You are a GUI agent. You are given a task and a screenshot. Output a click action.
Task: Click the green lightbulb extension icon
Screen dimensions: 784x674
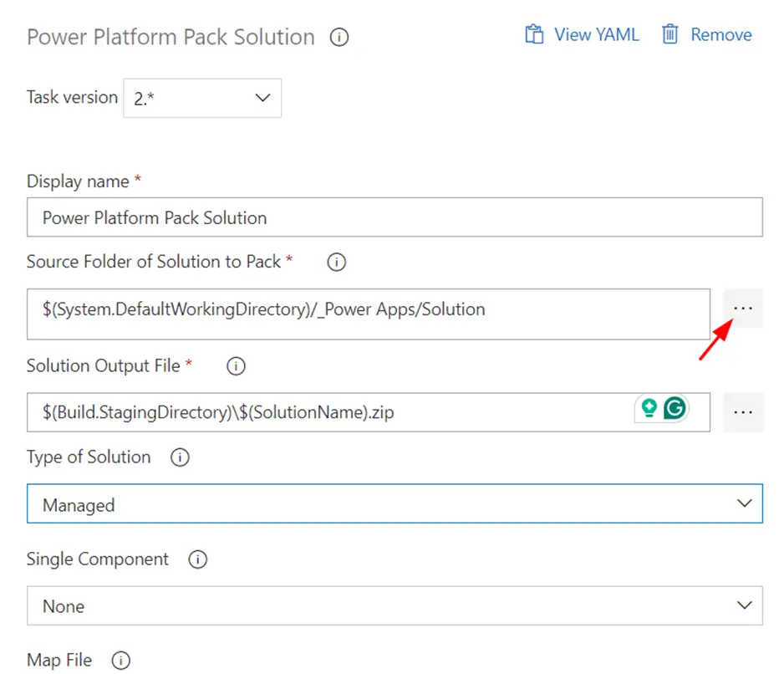coord(649,408)
